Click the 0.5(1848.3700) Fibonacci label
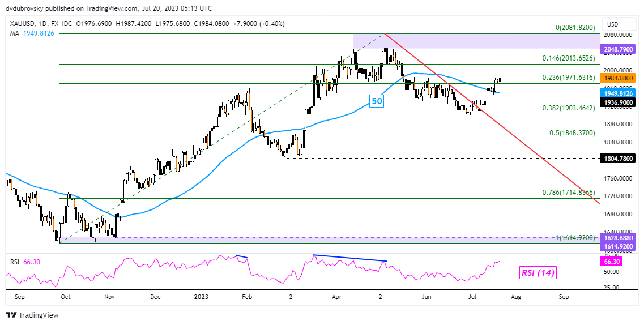The image size is (644, 325). [x=572, y=134]
